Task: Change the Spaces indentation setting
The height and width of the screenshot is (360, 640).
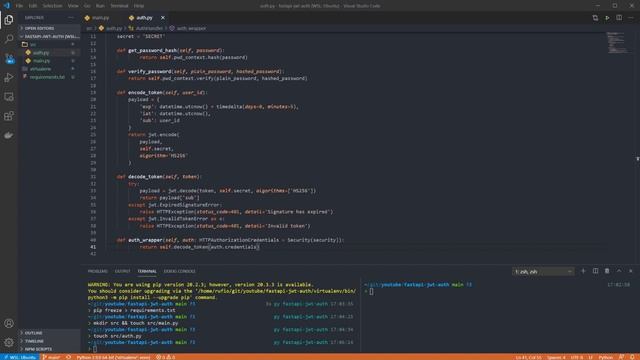Action: (x=556, y=357)
